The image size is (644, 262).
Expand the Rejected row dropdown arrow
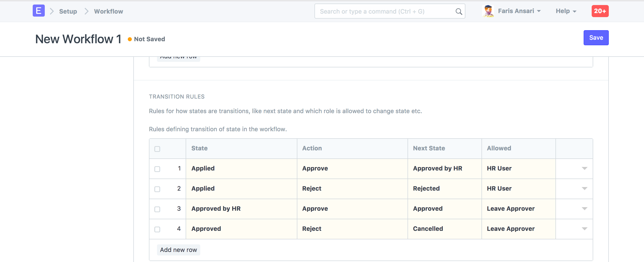(584, 189)
